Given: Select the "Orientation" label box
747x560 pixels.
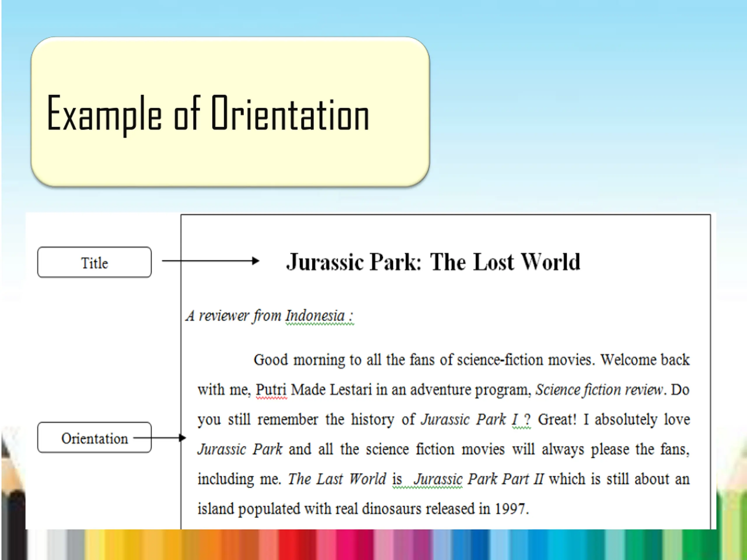Looking at the screenshot, I should pos(95,437).
